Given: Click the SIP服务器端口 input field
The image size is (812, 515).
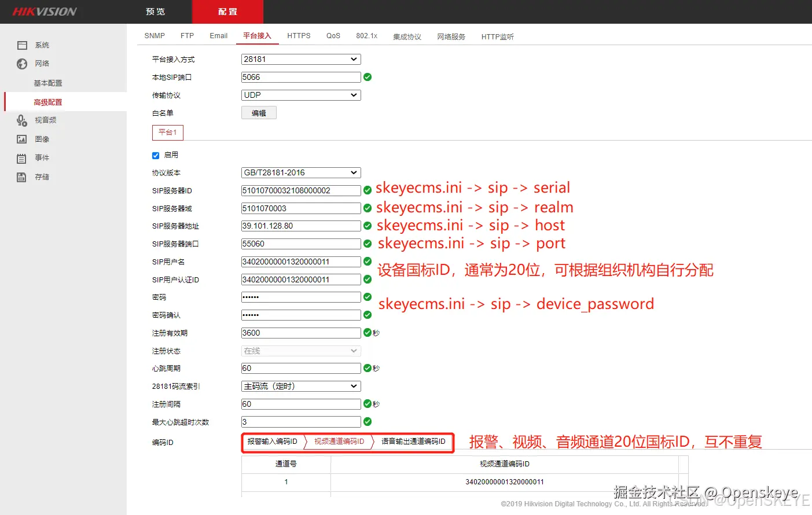Looking at the screenshot, I should tap(301, 244).
